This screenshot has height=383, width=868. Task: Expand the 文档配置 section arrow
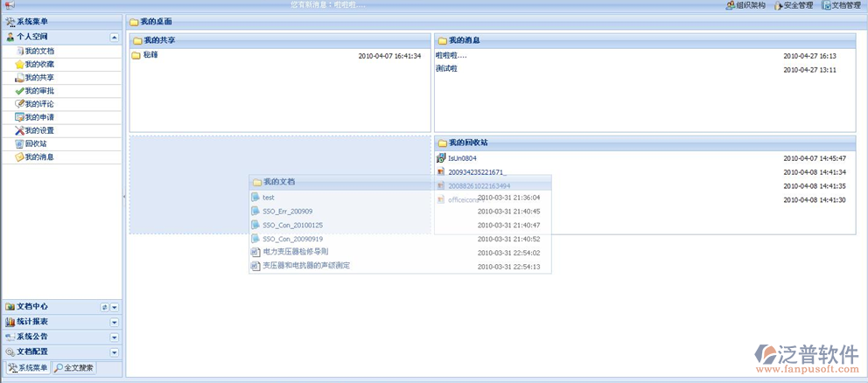tap(114, 352)
